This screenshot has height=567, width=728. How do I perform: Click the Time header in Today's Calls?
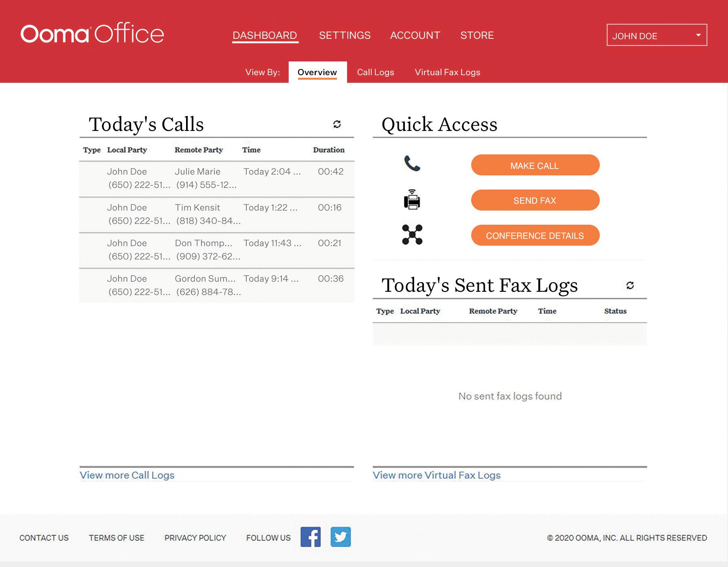coord(251,150)
